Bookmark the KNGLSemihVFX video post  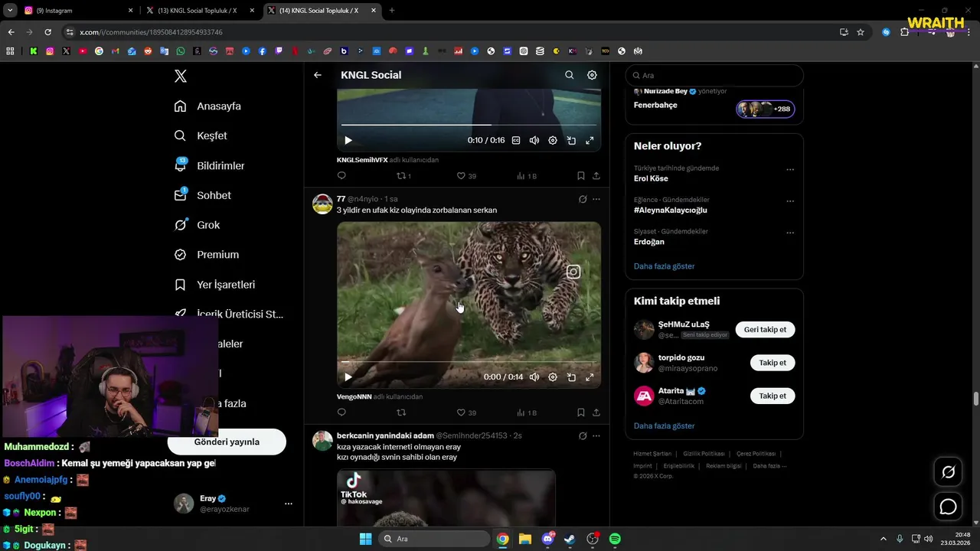(x=581, y=175)
